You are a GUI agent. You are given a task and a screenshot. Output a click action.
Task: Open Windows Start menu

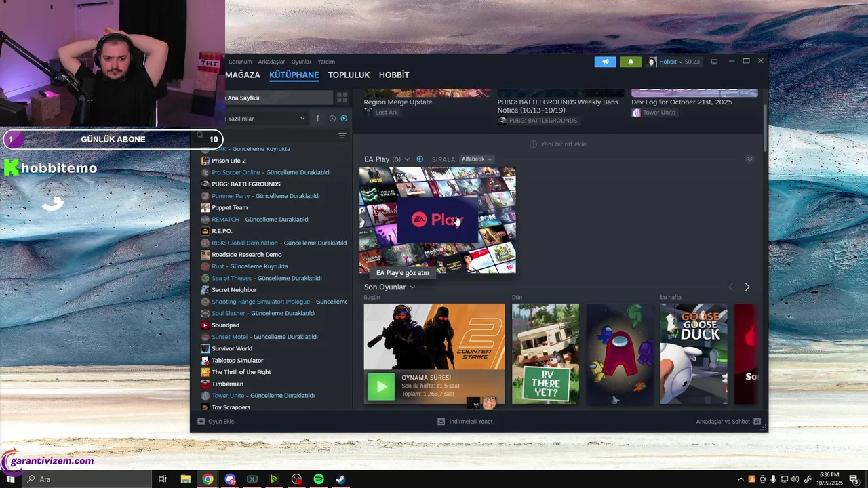pyautogui.click(x=10, y=479)
